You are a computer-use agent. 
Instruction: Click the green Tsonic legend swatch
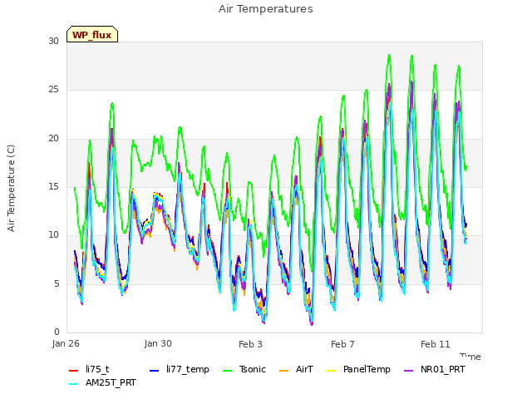coord(227,371)
